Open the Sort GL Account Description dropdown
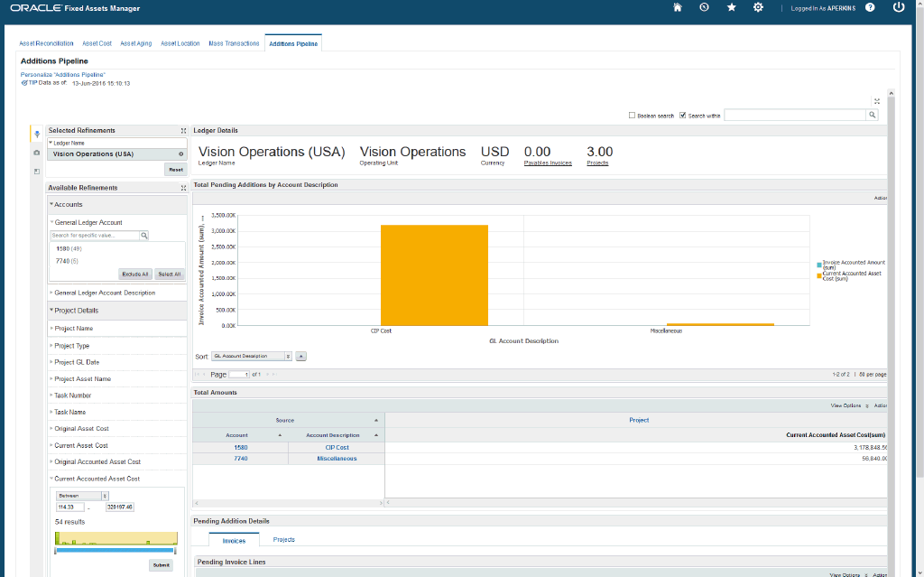This screenshot has height=577, width=924. coord(252,357)
